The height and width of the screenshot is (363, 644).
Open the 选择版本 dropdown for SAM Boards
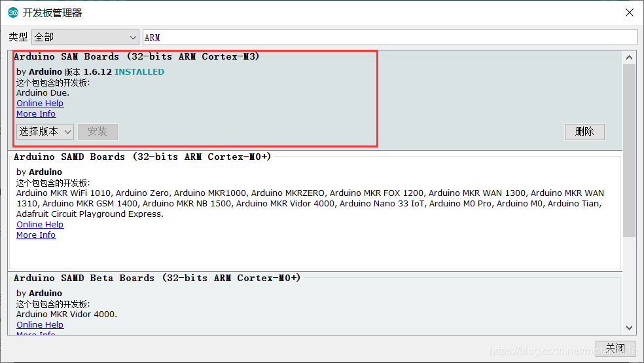45,132
